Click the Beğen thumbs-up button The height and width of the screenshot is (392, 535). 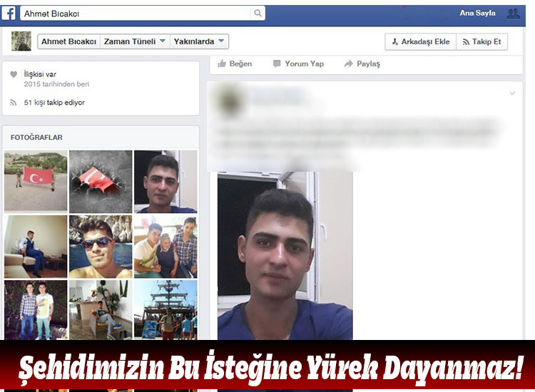(235, 63)
